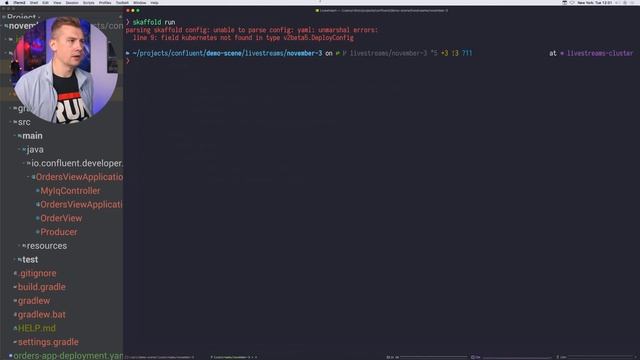This screenshot has width=640, height=360.
Task: Select build.gradle file
Action: (42, 287)
